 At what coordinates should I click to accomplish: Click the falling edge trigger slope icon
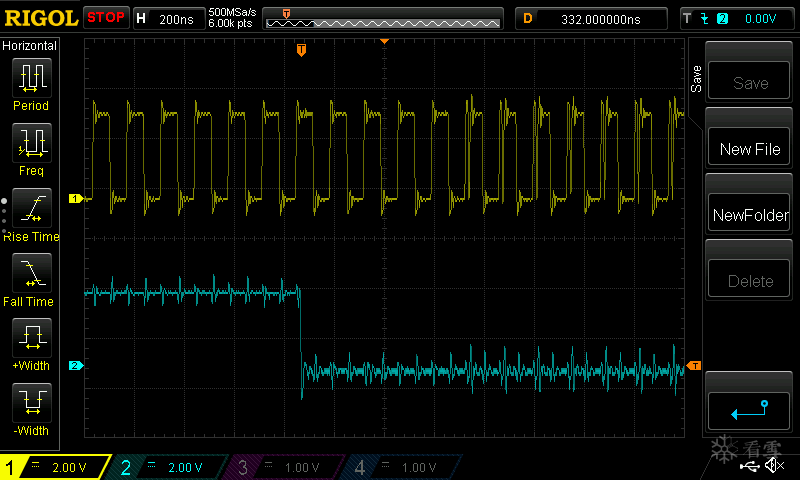tap(705, 19)
